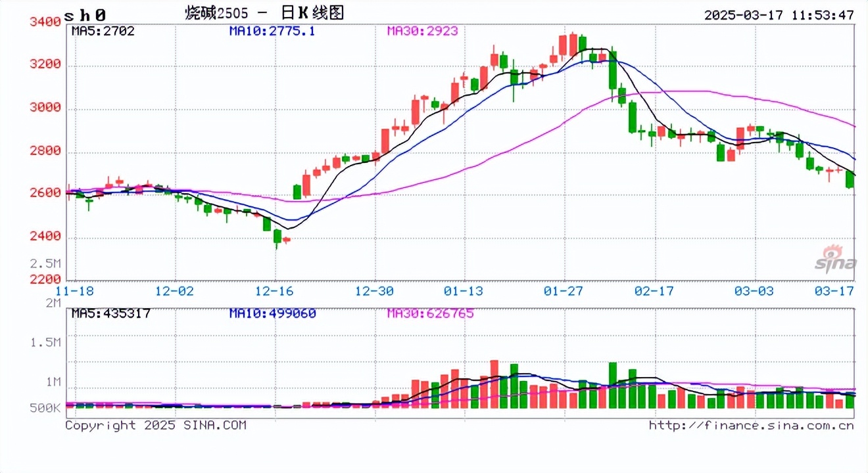Click the 01-27 date marker

click(565, 290)
